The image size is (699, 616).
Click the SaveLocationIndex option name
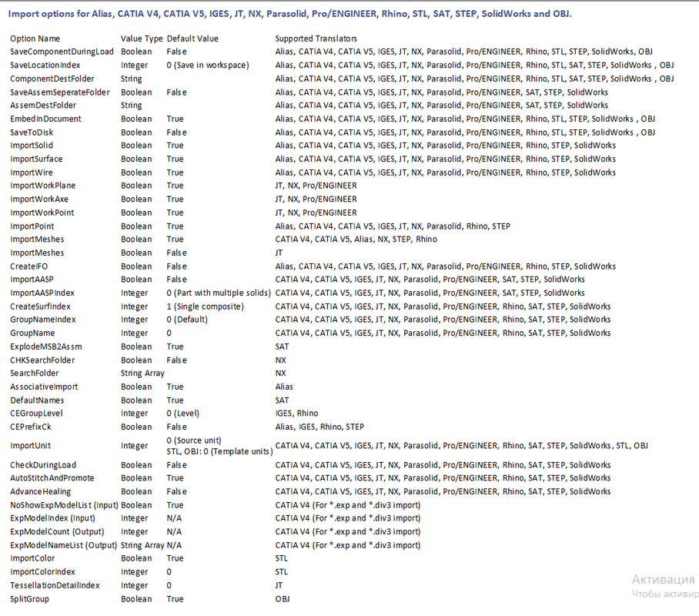[45, 65]
